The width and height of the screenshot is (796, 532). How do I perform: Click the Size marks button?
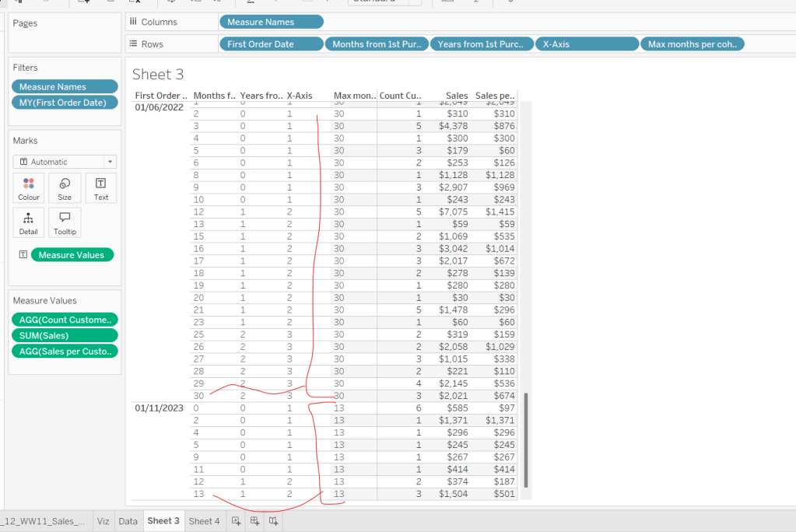(65, 188)
